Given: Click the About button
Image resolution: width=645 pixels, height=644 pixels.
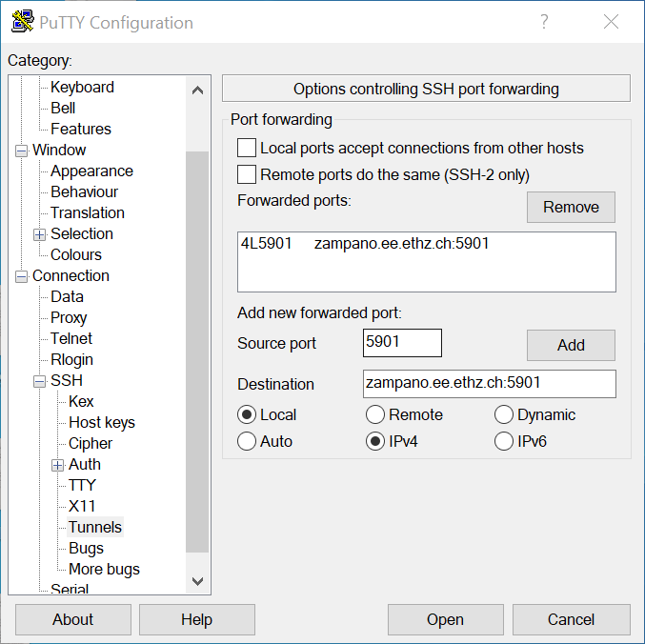Looking at the screenshot, I should pyautogui.click(x=73, y=619).
